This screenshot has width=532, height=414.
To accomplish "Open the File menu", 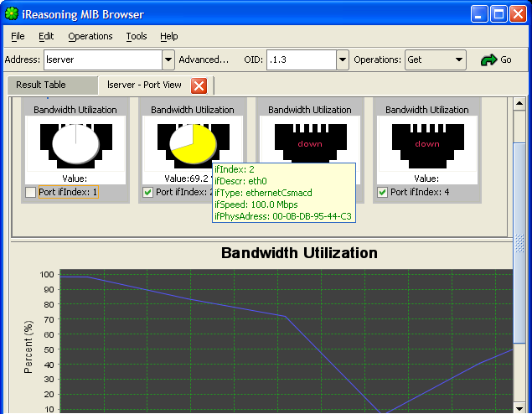I will point(18,36).
